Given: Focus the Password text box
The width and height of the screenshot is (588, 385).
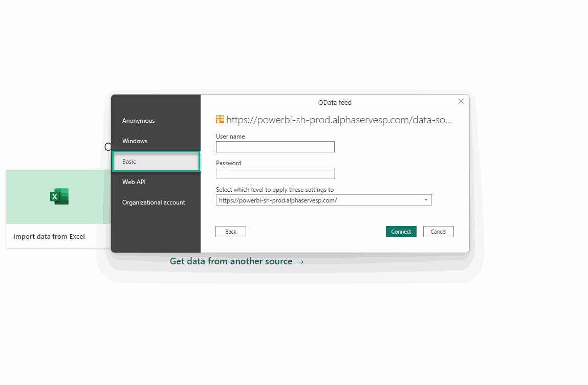Looking at the screenshot, I should point(275,173).
